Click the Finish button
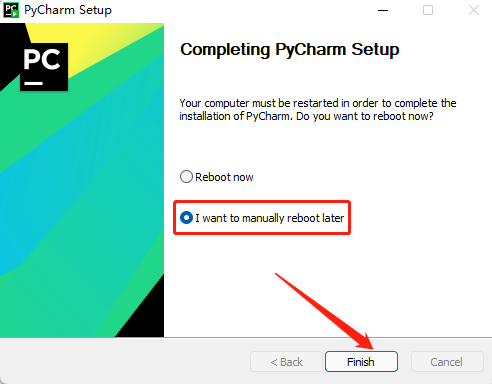492x384 pixels. click(361, 362)
